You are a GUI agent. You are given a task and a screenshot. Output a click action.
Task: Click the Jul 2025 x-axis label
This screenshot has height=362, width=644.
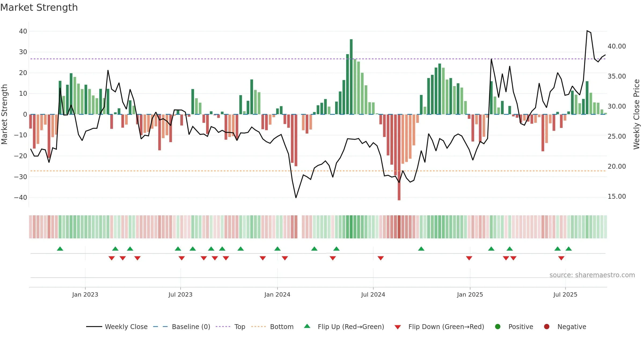pyautogui.click(x=565, y=295)
